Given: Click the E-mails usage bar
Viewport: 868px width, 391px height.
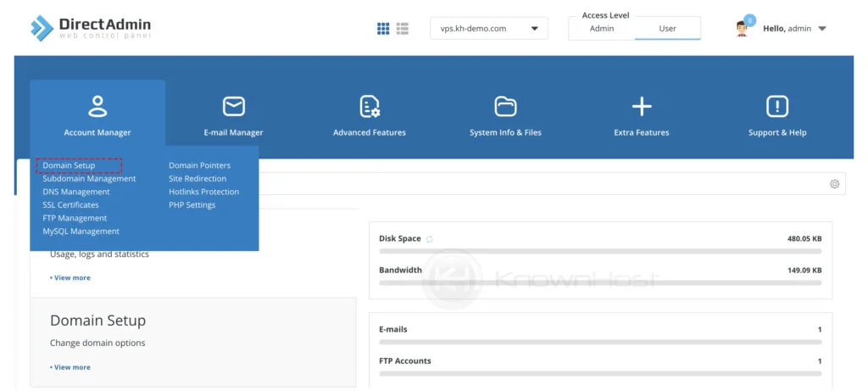Looking at the screenshot, I should click(600, 343).
